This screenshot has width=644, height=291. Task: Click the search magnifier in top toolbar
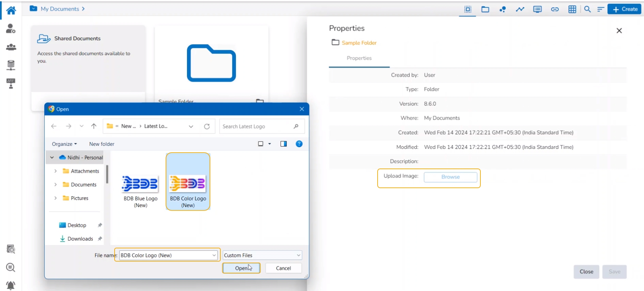587,9
